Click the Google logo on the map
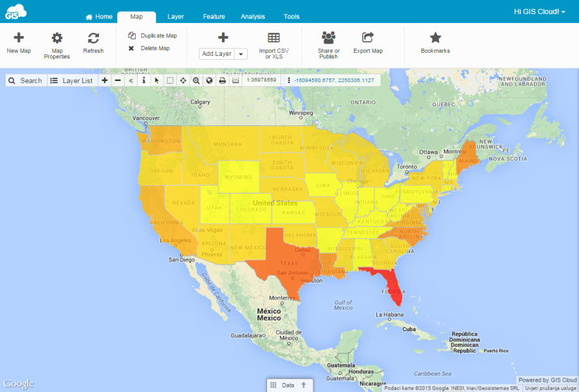Viewport: 579px width, 392px height. point(19,384)
